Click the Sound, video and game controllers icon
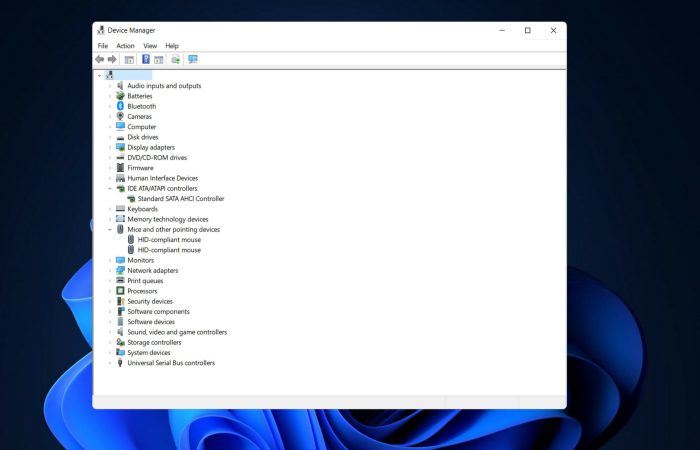 click(120, 332)
